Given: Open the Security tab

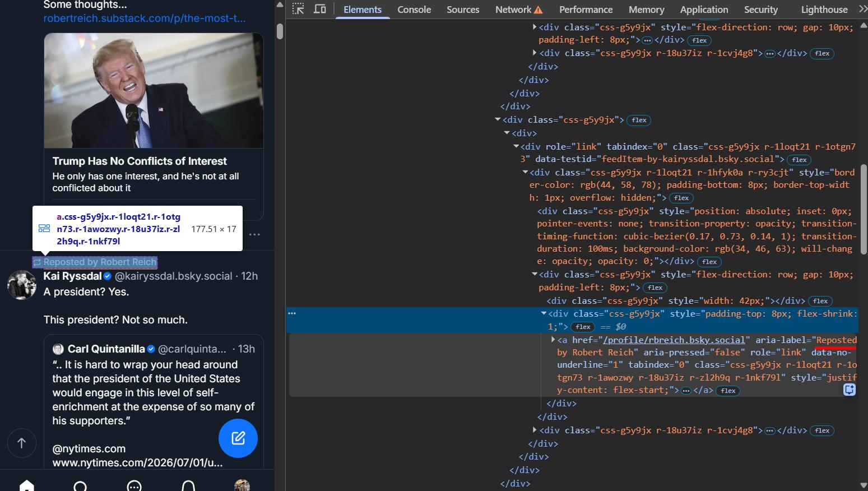Looking at the screenshot, I should coord(760,10).
